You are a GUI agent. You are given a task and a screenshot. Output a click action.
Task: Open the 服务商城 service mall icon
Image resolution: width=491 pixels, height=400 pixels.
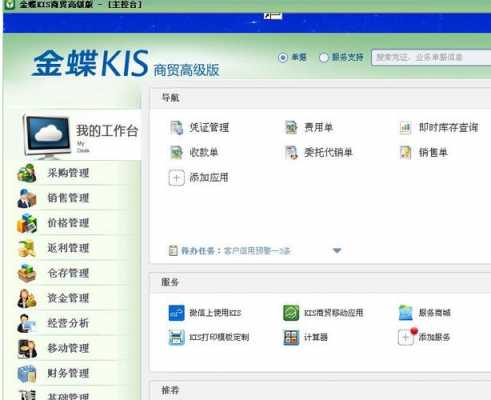point(406,313)
